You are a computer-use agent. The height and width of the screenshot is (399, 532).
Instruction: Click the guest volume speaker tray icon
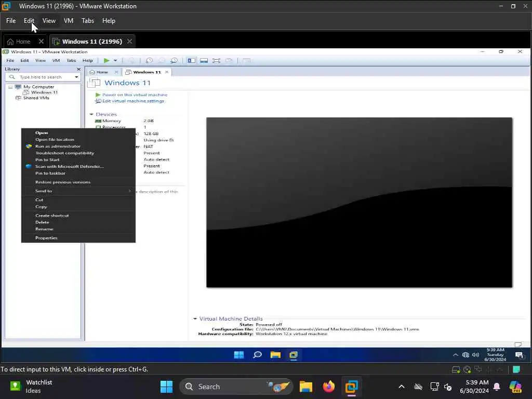pos(476,355)
